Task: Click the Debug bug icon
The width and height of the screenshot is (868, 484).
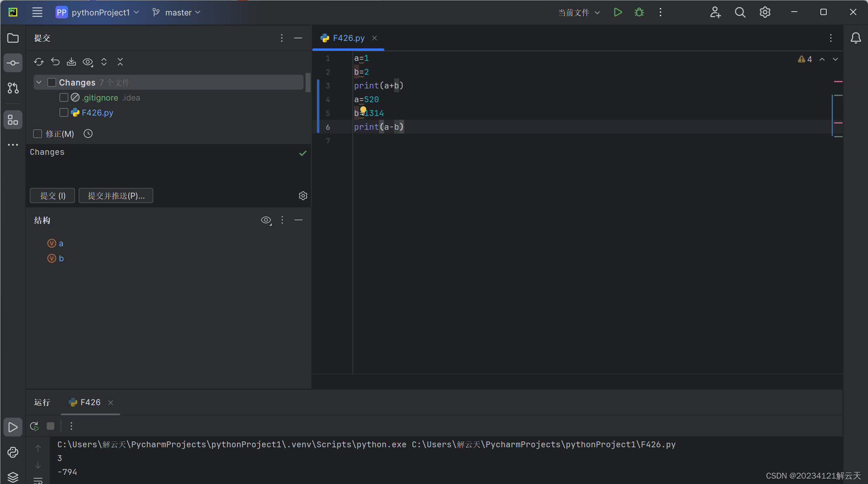Action: pyautogui.click(x=639, y=13)
